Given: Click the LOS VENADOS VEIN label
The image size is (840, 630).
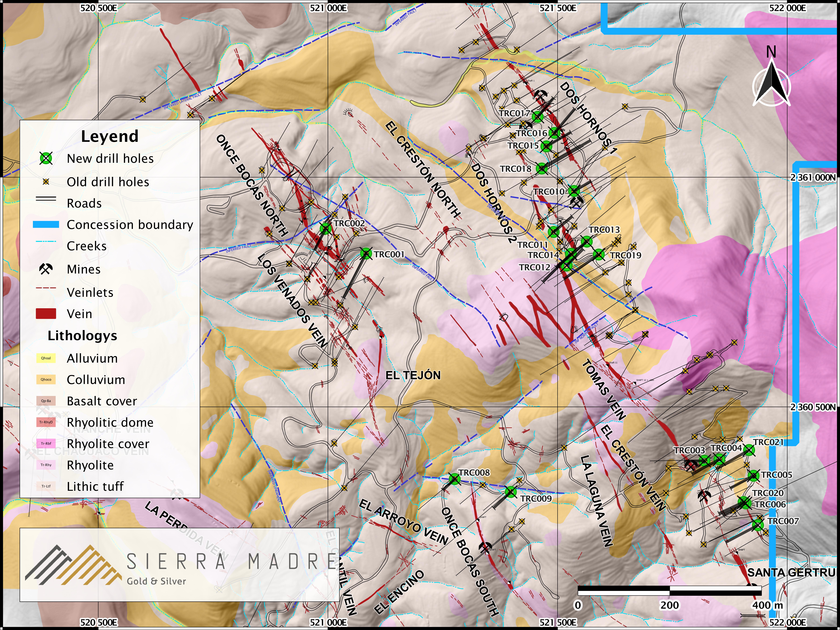Looking at the screenshot, I should coord(292,300).
